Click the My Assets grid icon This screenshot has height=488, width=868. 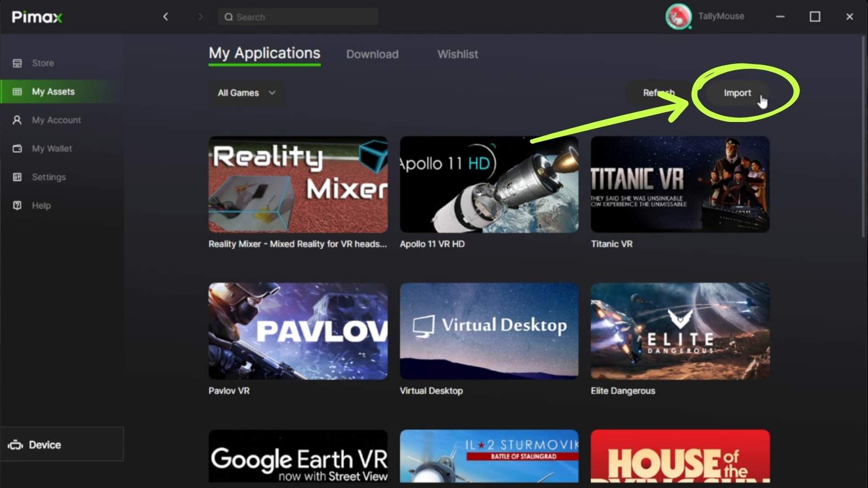[17, 92]
